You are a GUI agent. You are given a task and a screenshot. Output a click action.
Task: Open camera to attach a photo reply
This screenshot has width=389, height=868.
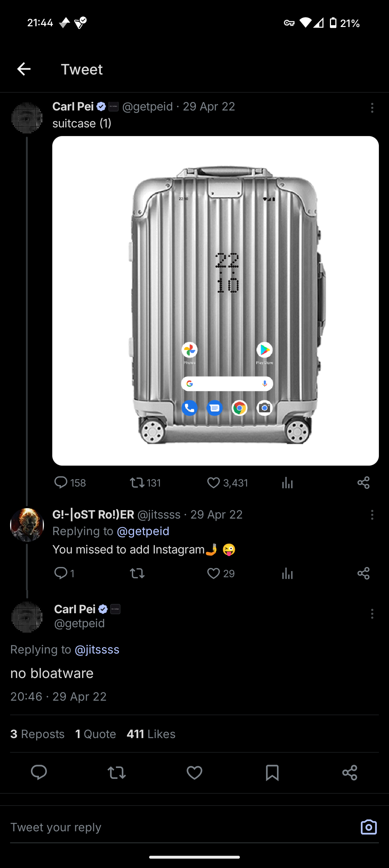click(x=368, y=827)
